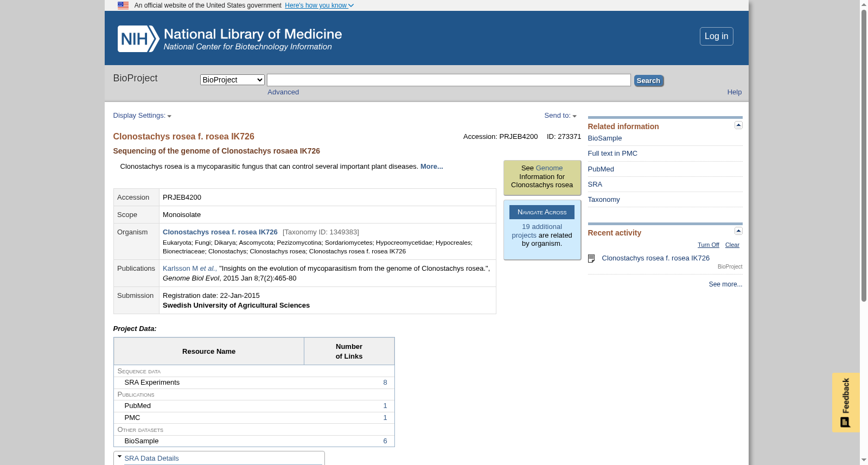Viewport: 868px width, 465px height.
Task: Collapse the Related information panel
Action: click(738, 125)
